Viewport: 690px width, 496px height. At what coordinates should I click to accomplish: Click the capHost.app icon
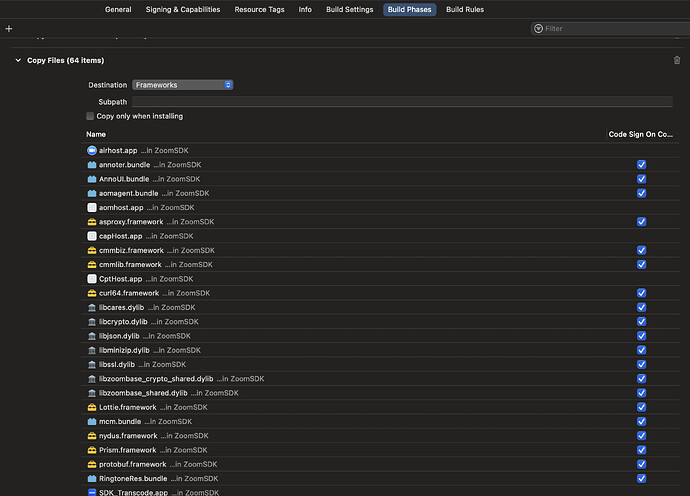(92, 236)
